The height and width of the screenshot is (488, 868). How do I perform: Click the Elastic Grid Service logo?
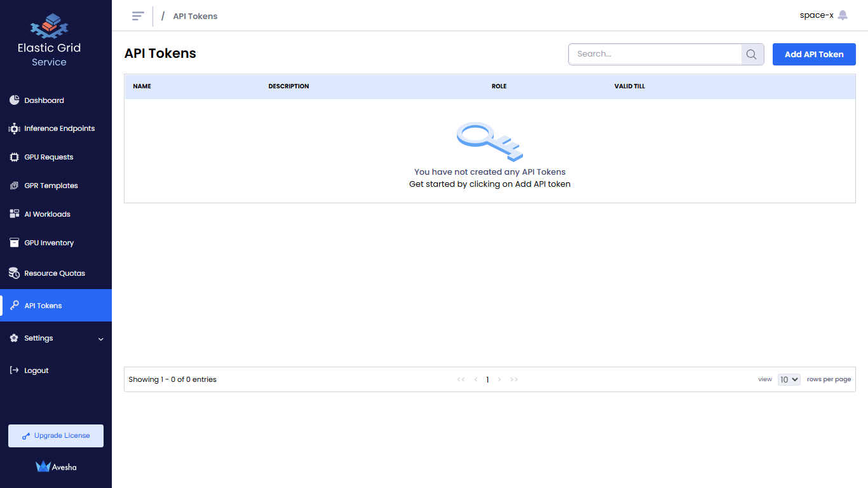click(x=50, y=27)
